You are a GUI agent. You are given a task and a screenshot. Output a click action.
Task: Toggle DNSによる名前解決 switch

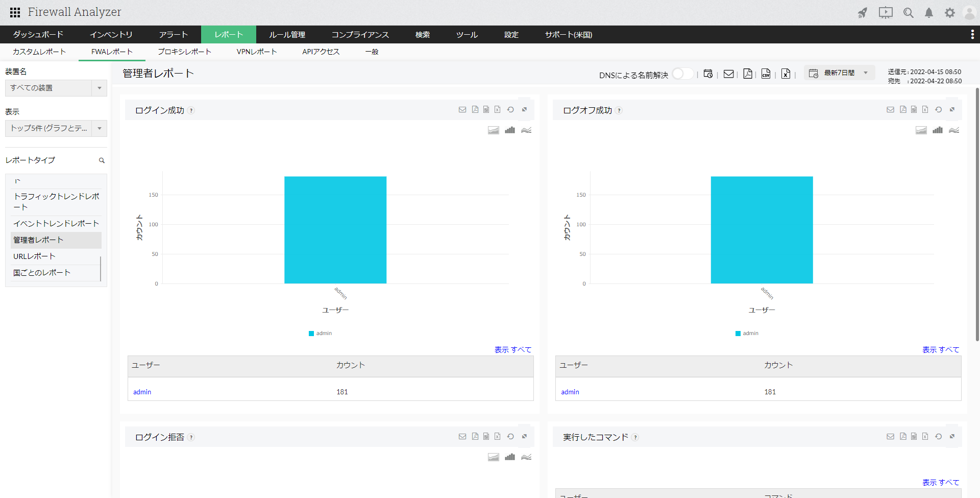point(682,74)
